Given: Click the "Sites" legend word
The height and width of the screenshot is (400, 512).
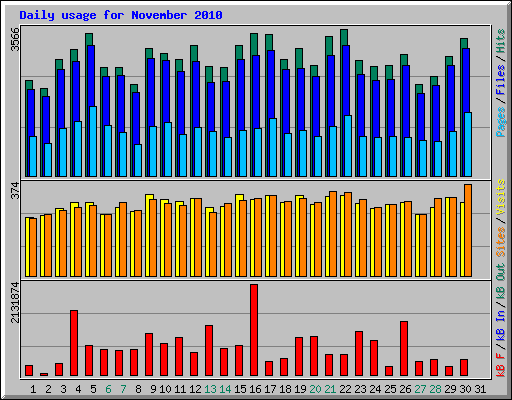Looking at the screenshot, I should [x=501, y=241].
